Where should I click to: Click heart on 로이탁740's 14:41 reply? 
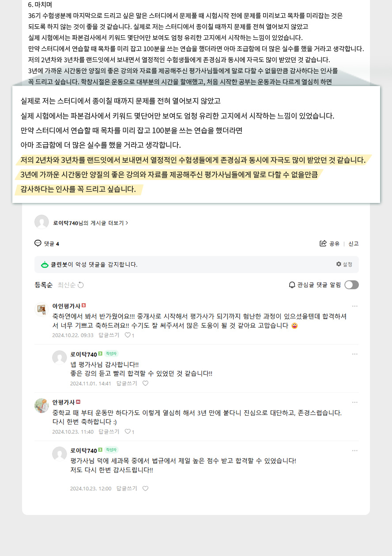pos(145,383)
